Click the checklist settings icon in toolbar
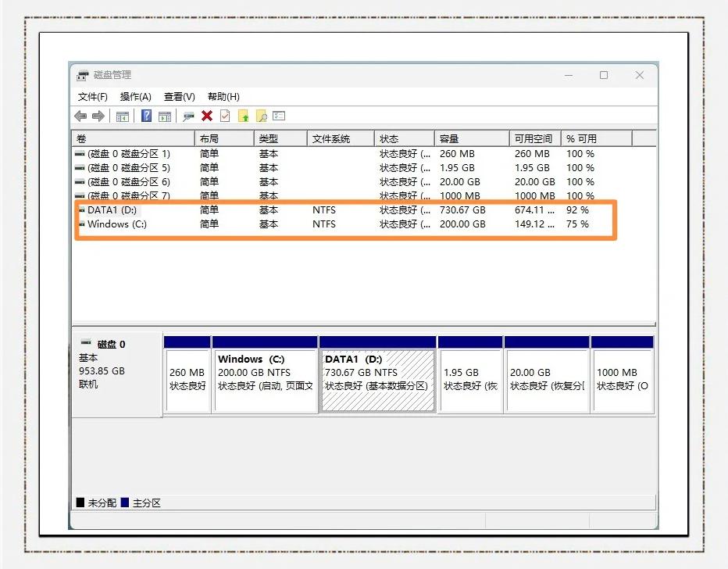Image resolution: width=728 pixels, height=569 pixels. (279, 116)
